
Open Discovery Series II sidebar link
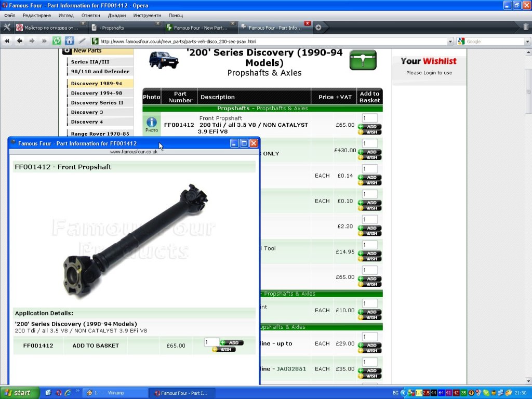click(100, 102)
